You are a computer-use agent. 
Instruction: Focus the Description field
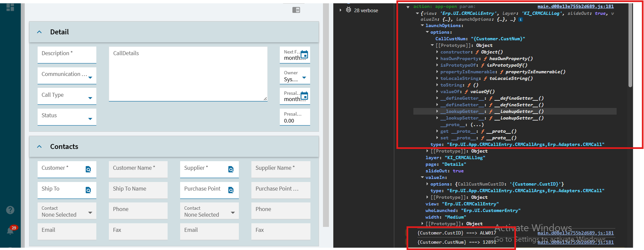[x=67, y=54]
